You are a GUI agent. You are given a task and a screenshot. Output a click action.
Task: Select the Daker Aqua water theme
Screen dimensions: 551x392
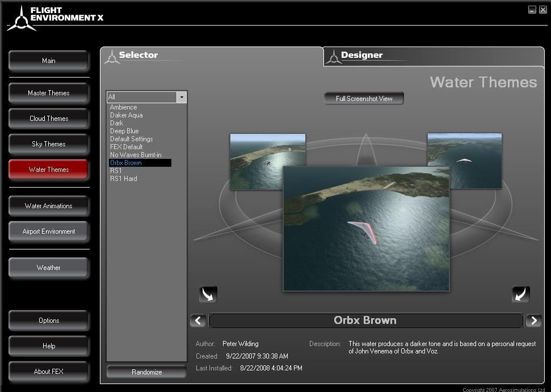(126, 115)
